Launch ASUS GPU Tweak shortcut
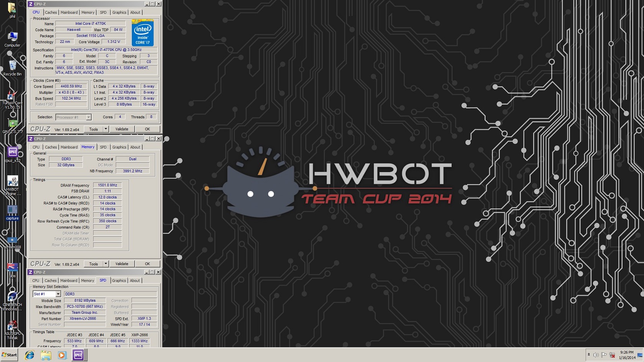Screen dimensions: 644x362 click(12, 330)
